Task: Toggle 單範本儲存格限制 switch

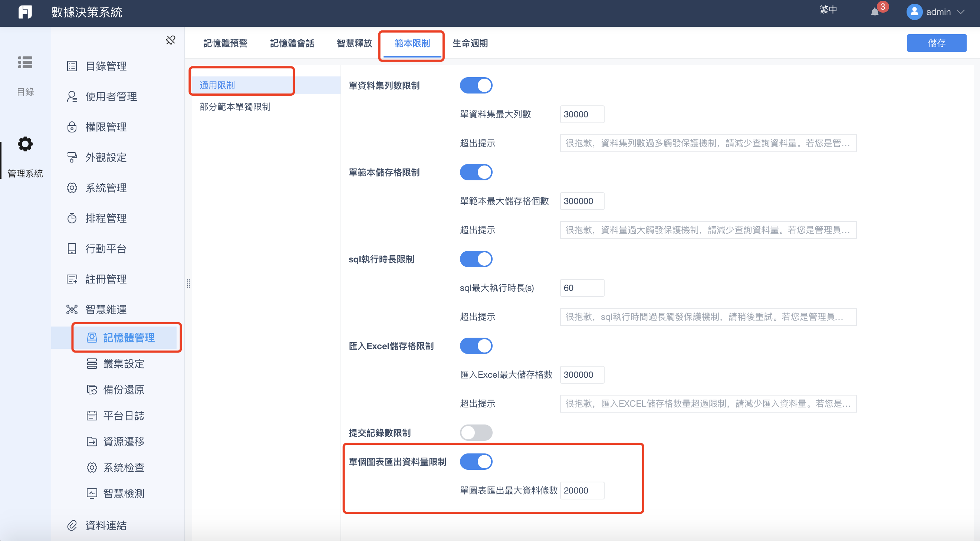Action: click(476, 172)
